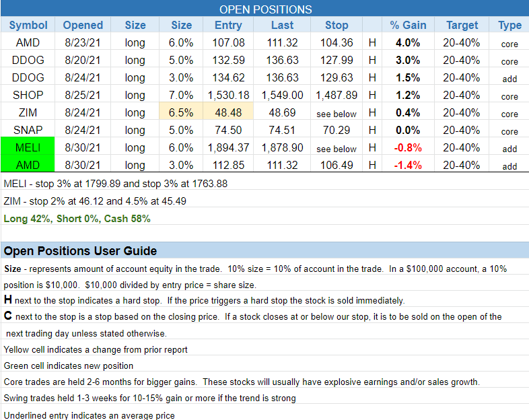Select green-highlighted MELI symbol cell
529x420 pixels.
(x=28, y=147)
